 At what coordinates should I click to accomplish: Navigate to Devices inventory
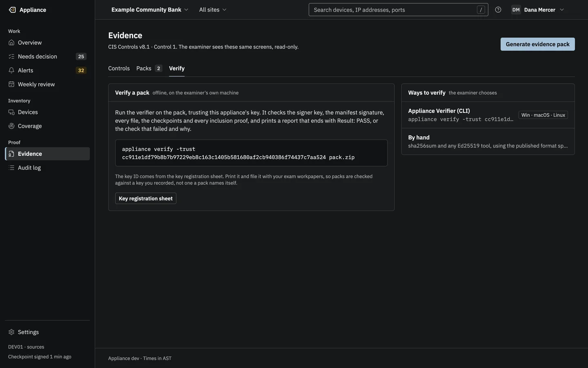[47, 112]
